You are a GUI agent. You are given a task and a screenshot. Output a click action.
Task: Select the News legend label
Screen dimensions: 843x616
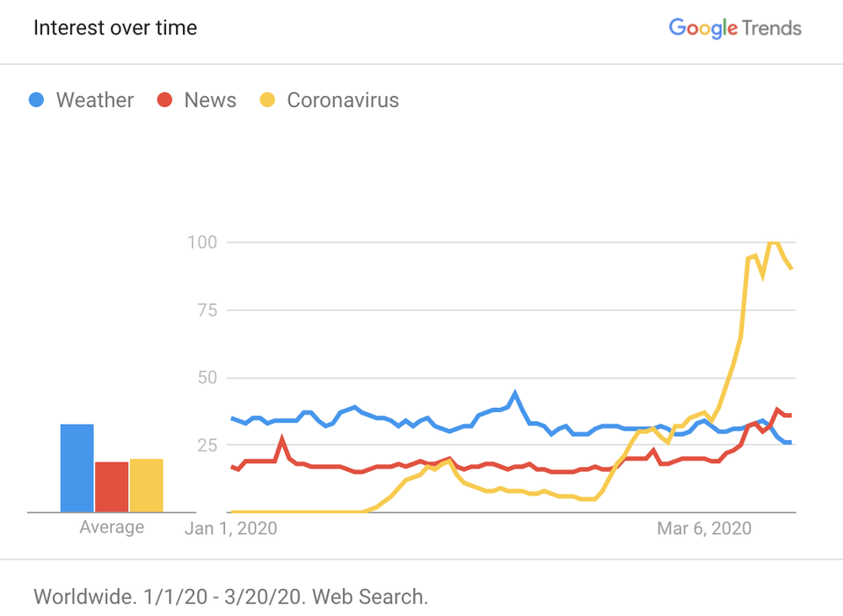point(210,100)
